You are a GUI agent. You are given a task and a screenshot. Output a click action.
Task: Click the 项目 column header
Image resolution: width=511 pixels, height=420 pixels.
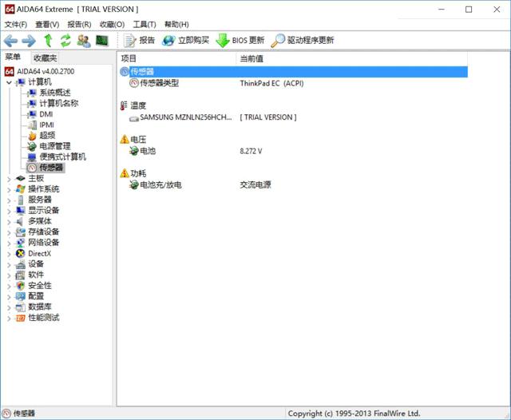[177, 58]
